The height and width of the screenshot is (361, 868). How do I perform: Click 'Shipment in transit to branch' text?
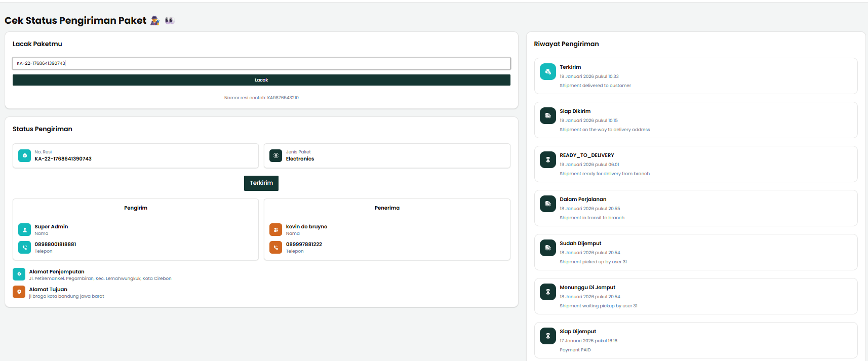(592, 218)
